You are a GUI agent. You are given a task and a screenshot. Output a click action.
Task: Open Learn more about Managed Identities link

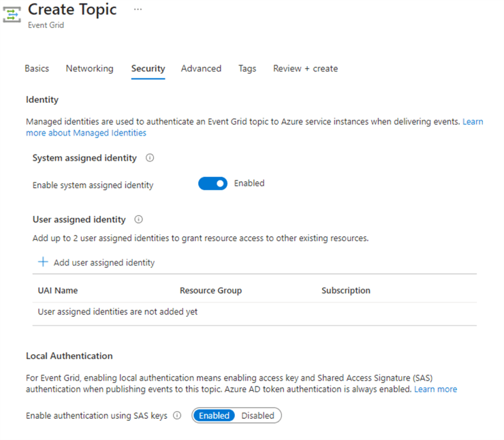86,133
